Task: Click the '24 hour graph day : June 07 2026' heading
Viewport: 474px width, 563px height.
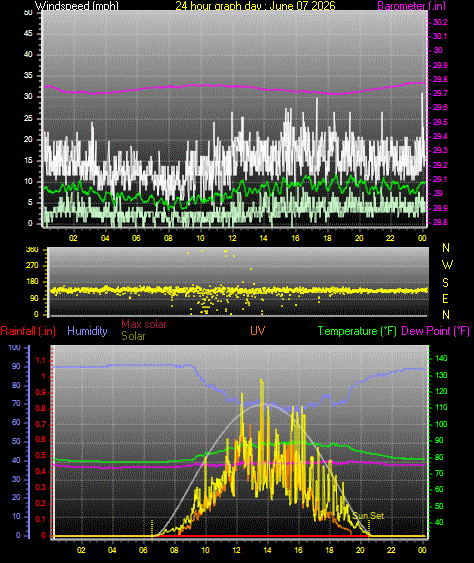Action: (x=255, y=6)
